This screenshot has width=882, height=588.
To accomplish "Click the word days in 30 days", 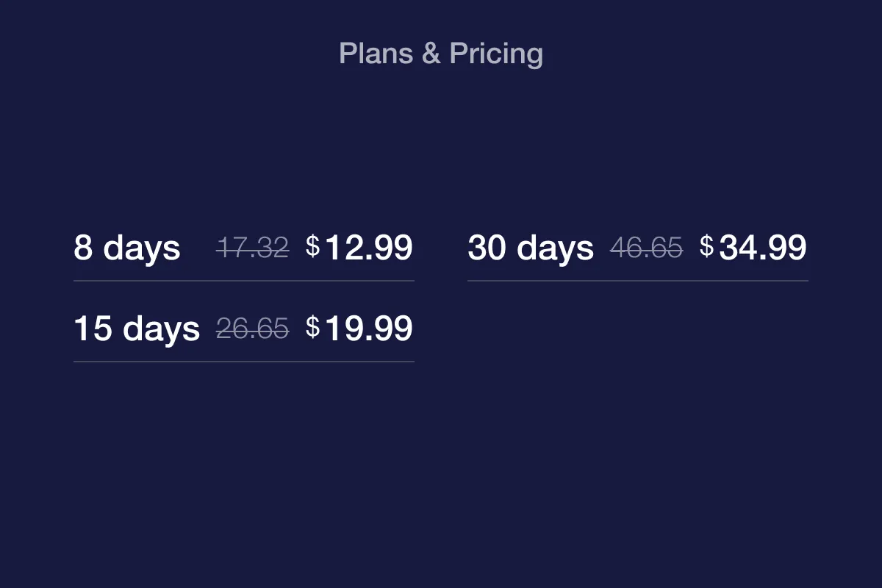I will (x=556, y=248).
